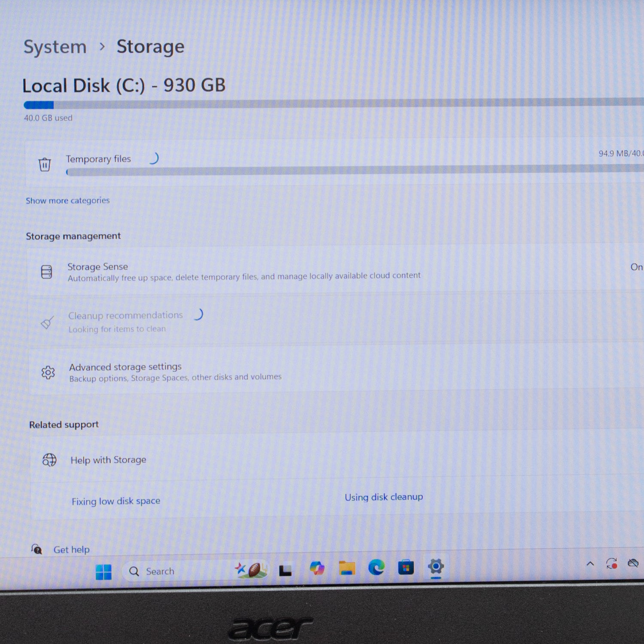Open Microsoft Store from the taskbar
Screen dimensions: 644x644
(x=406, y=568)
